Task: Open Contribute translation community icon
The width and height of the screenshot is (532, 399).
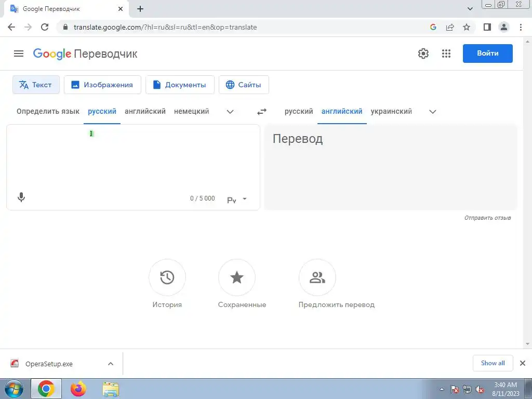Action: (317, 277)
